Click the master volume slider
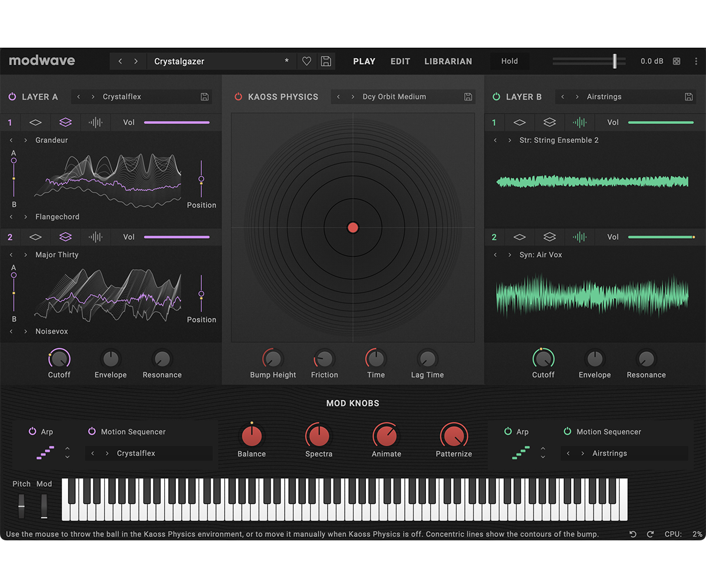706x588 pixels. pyautogui.click(x=589, y=61)
